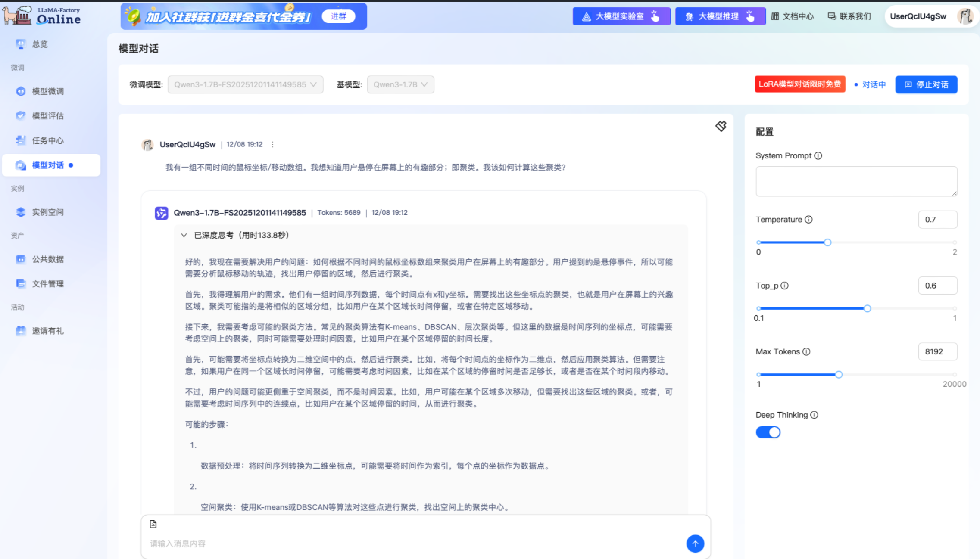Click the file attachment icon above input

coord(153,524)
